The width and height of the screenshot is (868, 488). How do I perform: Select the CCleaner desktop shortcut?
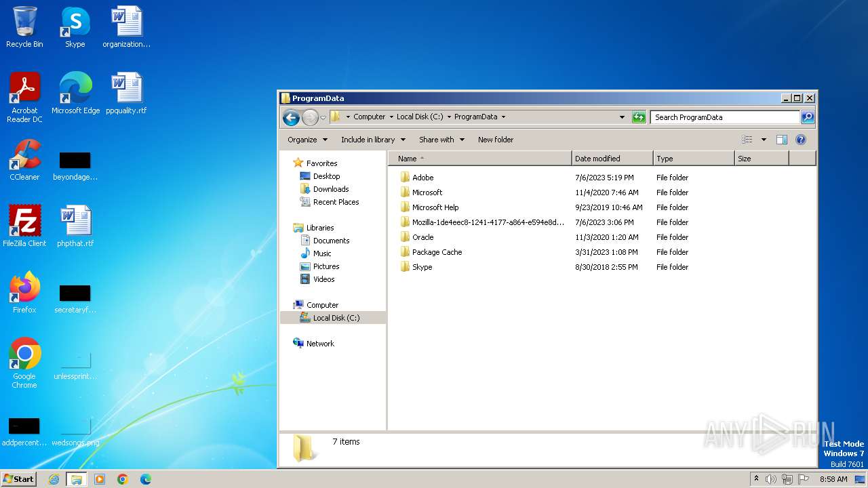(x=24, y=160)
